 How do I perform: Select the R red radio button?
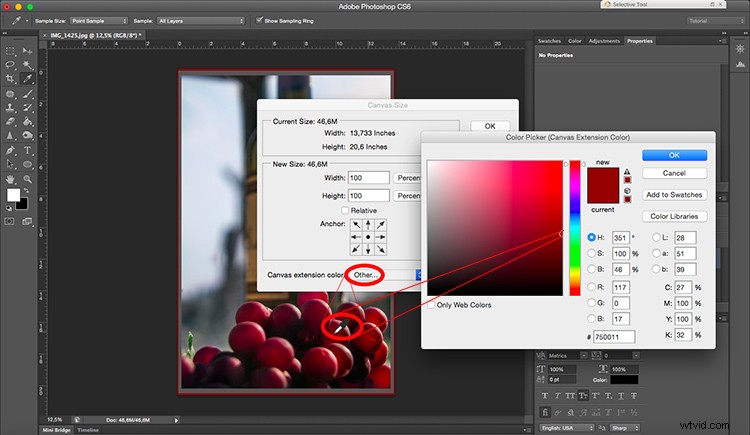591,287
